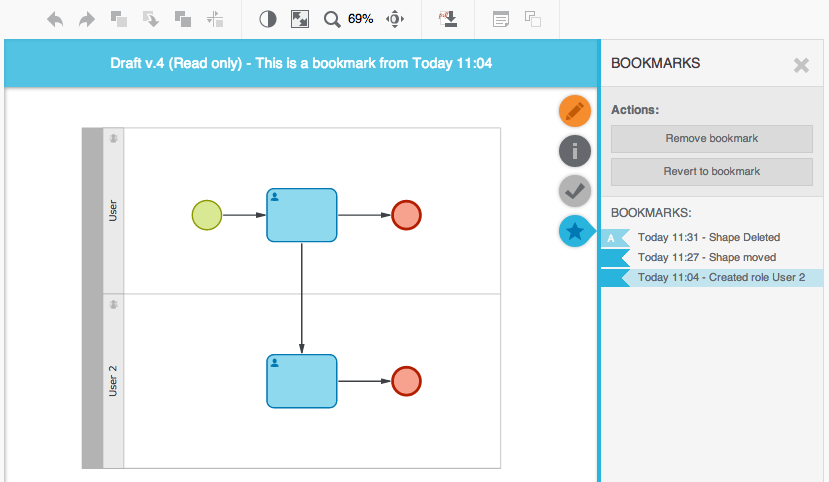The width and height of the screenshot is (829, 482).
Task: Click the Revert to bookmark button
Action: coord(711,171)
